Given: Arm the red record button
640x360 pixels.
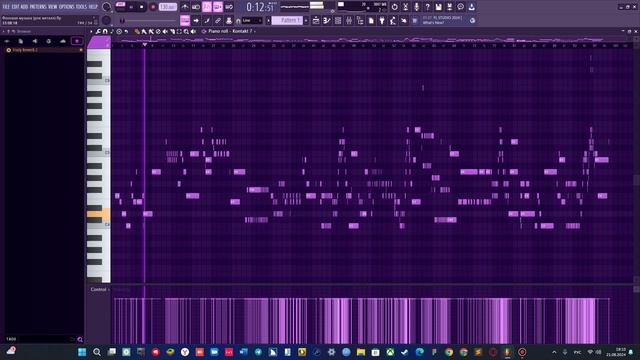Looking at the screenshot, I should 153,7.
